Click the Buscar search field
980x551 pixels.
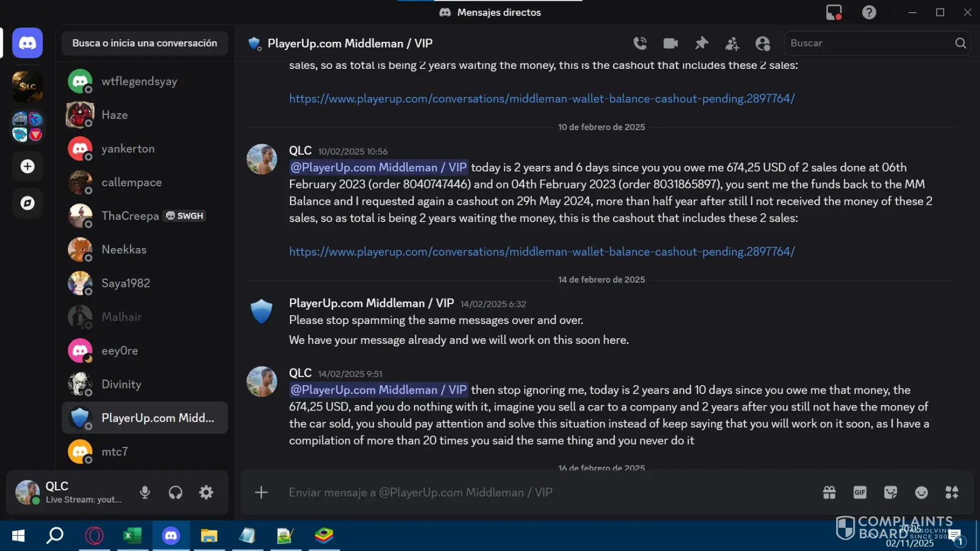click(870, 43)
